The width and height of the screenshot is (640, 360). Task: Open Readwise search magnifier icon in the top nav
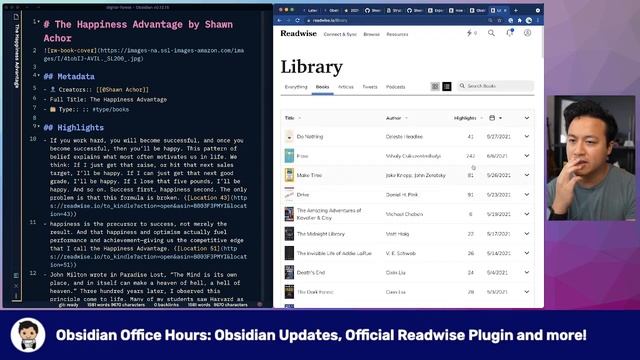tap(491, 33)
